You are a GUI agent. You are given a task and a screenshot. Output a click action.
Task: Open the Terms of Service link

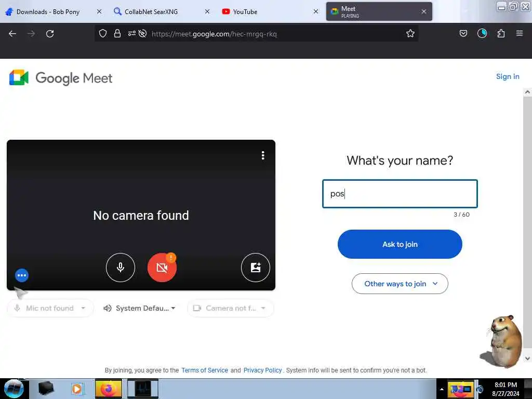[x=205, y=370]
